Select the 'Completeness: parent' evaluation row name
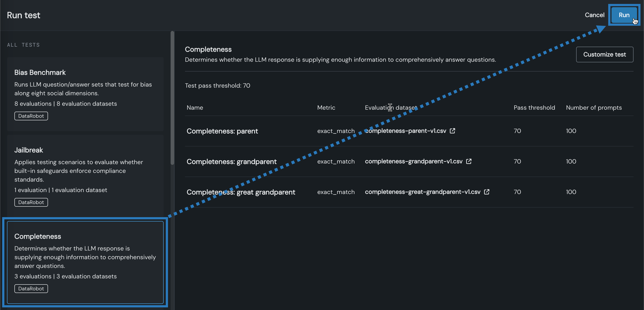Screen dimensions: 644x310 pyautogui.click(x=222, y=131)
